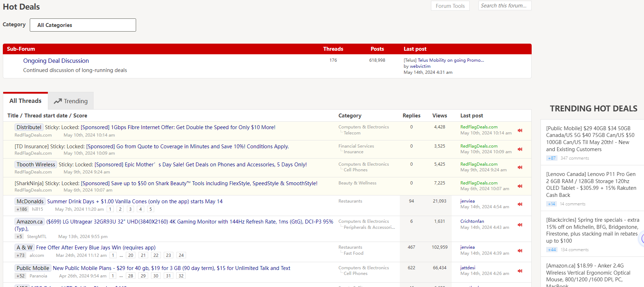Open the Shark Beauty Tools sponsored thread

pos(199,183)
